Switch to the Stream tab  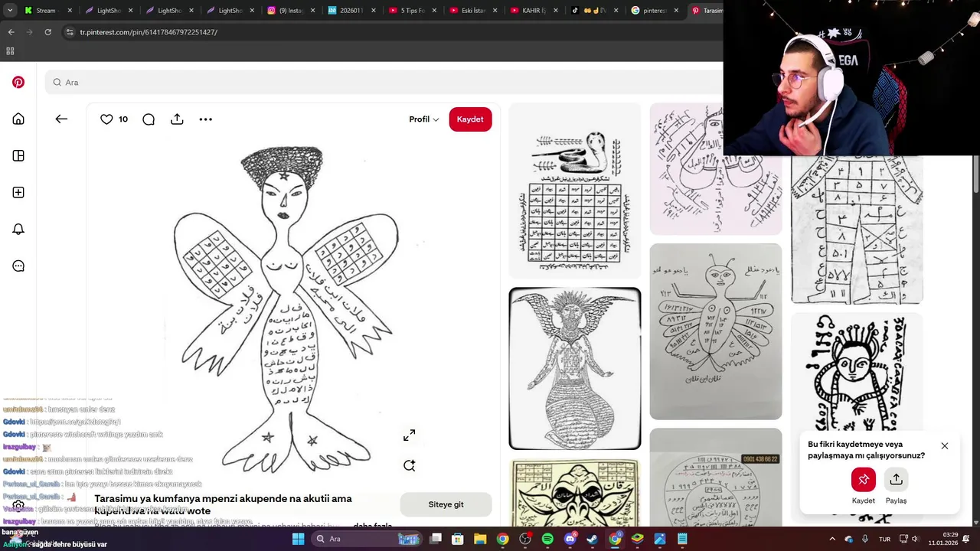(49, 11)
